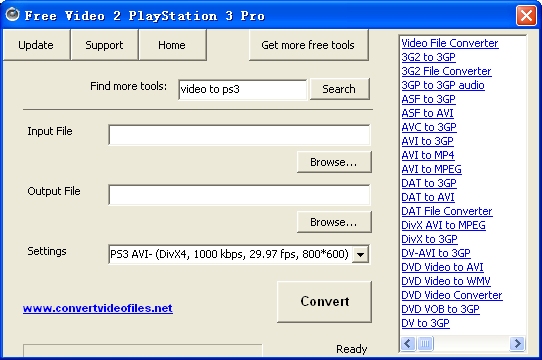Click the DVD Video to WMV link
The height and width of the screenshot is (360, 542).
click(x=446, y=281)
